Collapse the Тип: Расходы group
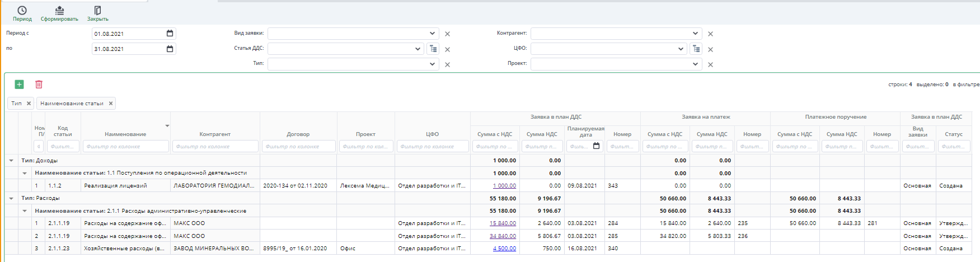This screenshot has height=262, width=980. point(11,198)
